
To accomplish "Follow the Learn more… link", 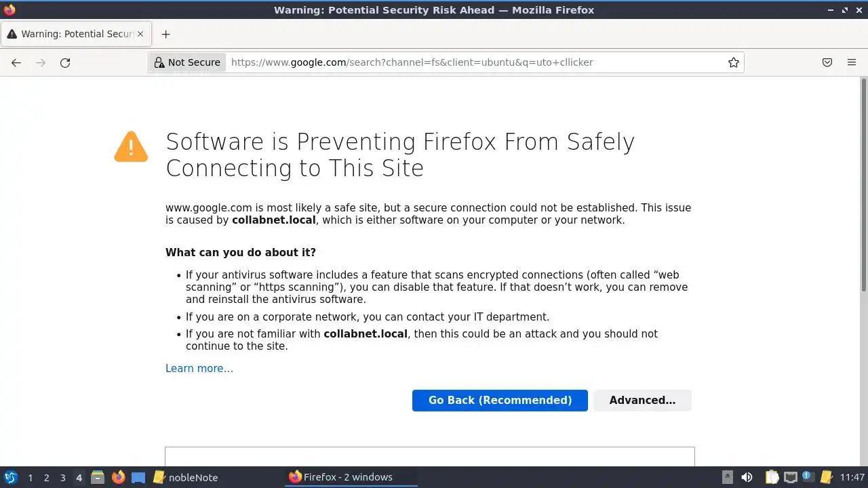I will [199, 369].
